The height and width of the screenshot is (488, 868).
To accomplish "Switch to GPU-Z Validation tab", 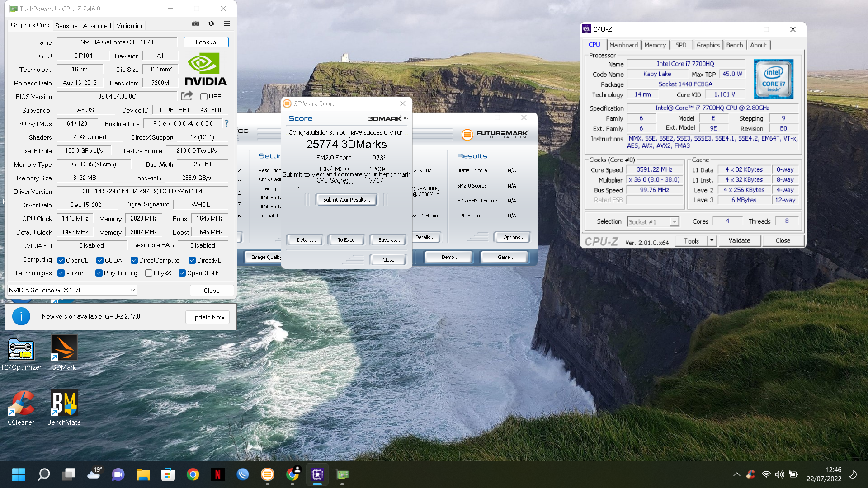I will pyautogui.click(x=130, y=26).
